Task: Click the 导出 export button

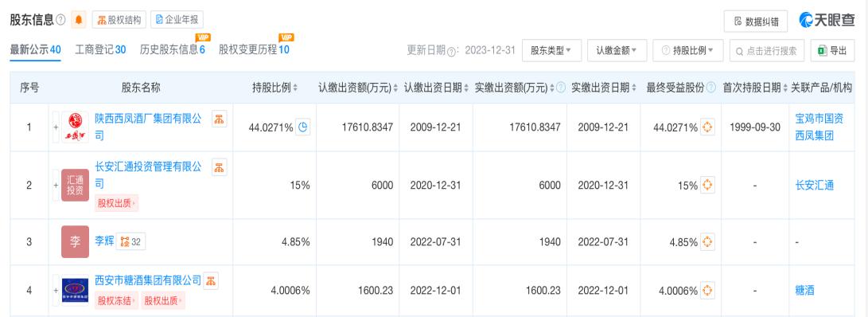Action: tap(832, 50)
